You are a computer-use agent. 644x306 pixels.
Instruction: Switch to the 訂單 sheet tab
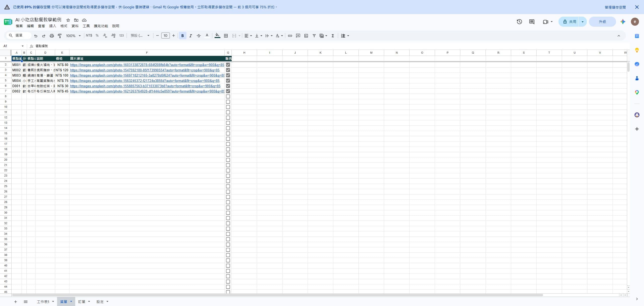[x=82, y=302]
